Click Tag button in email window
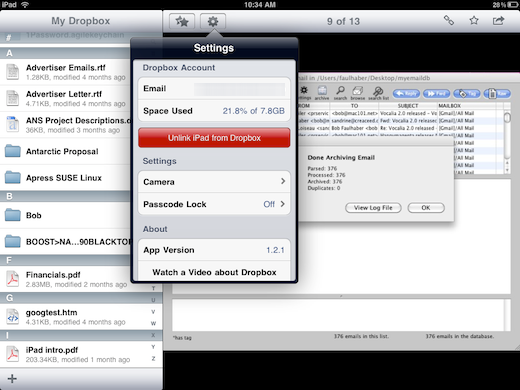The width and height of the screenshot is (520, 390). 466,94
